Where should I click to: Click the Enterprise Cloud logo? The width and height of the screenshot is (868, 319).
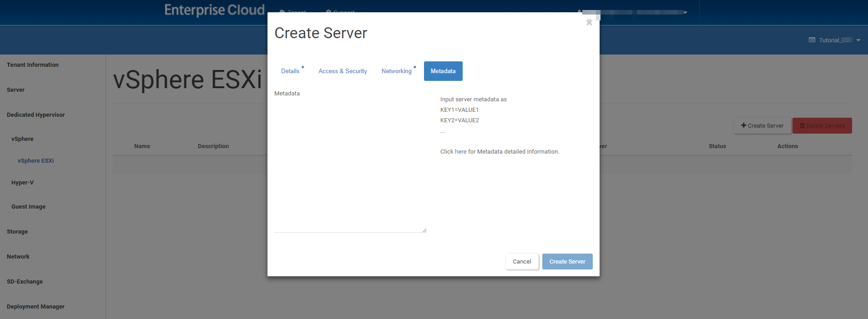[x=214, y=10]
